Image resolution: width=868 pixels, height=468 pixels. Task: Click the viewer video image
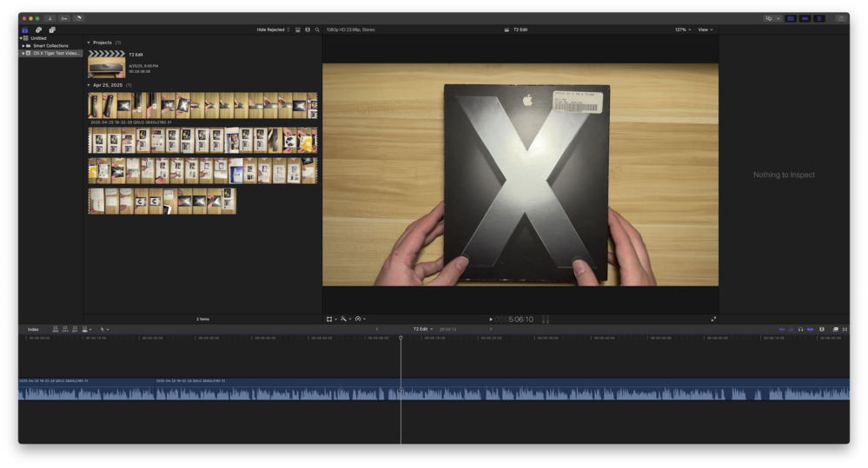pyautogui.click(x=520, y=175)
